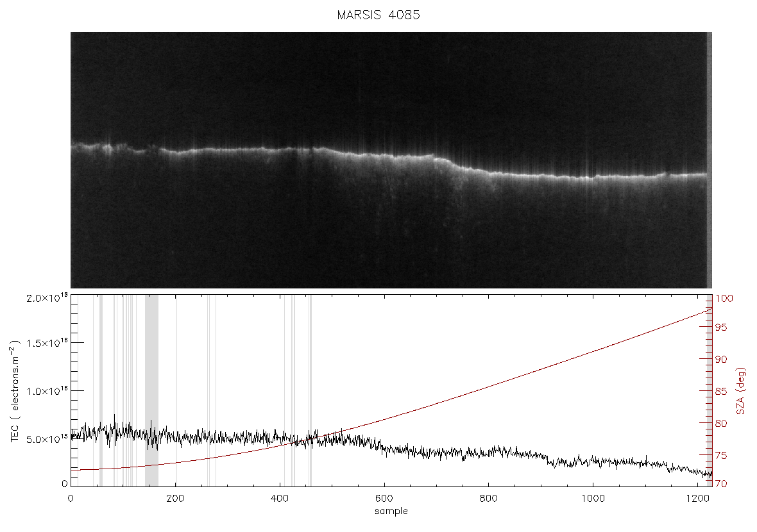Click the gray strip at radargram right edge
The width and height of the screenshot is (757, 532).
click(x=709, y=160)
